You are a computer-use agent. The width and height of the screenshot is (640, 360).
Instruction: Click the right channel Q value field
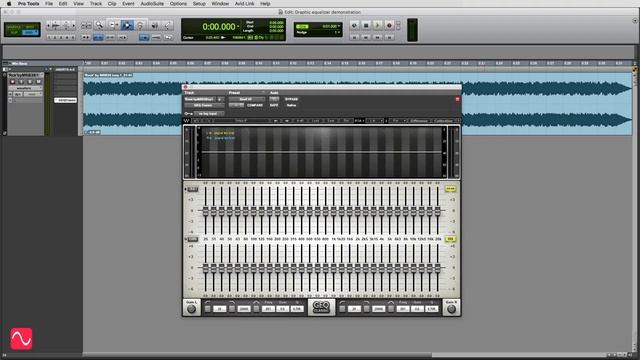pyautogui.click(x=432, y=309)
